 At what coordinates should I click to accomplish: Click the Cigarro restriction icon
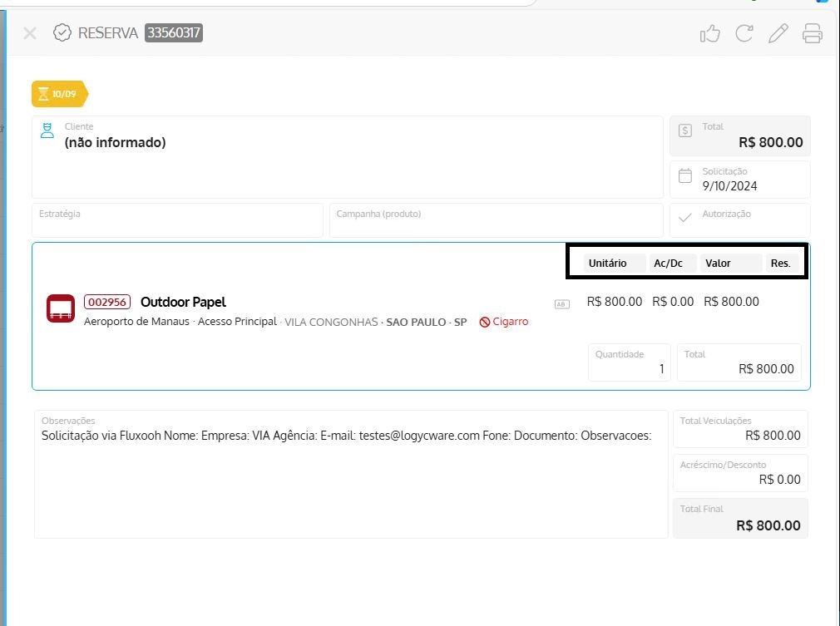[x=484, y=322]
